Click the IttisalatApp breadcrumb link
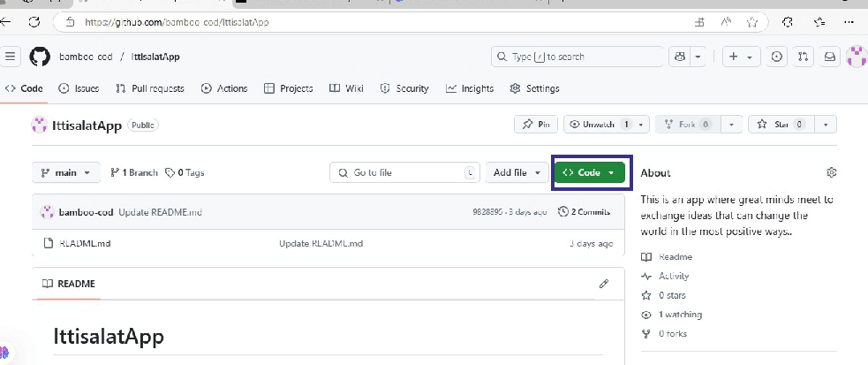 [x=155, y=57]
